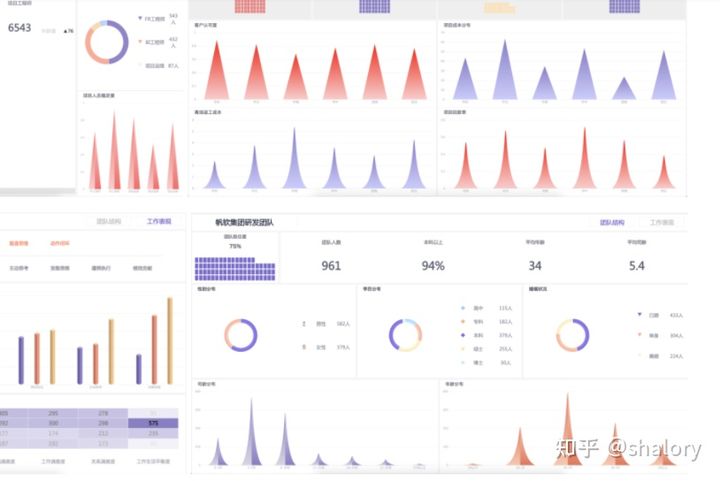Click the 女性 gender icon in legend

click(x=304, y=347)
